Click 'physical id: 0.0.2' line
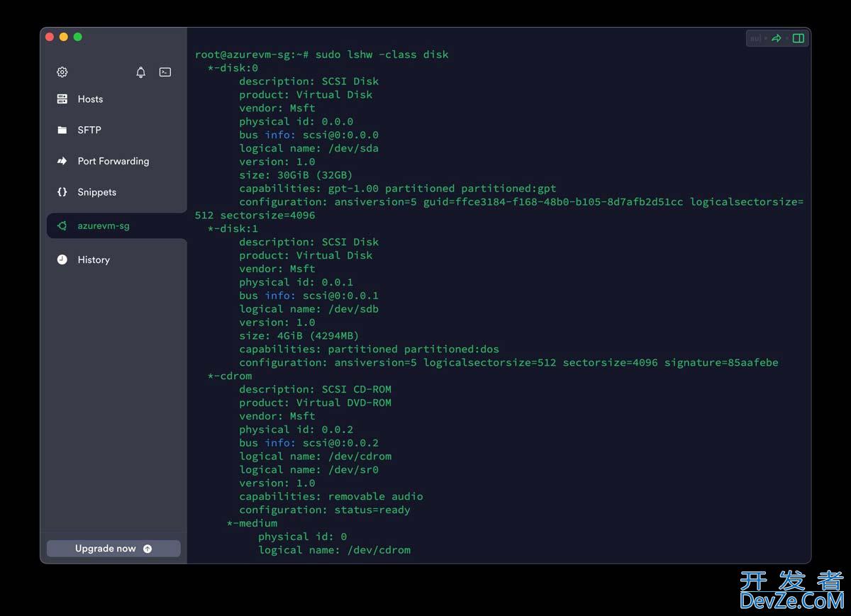This screenshot has height=616, width=851. [296, 430]
